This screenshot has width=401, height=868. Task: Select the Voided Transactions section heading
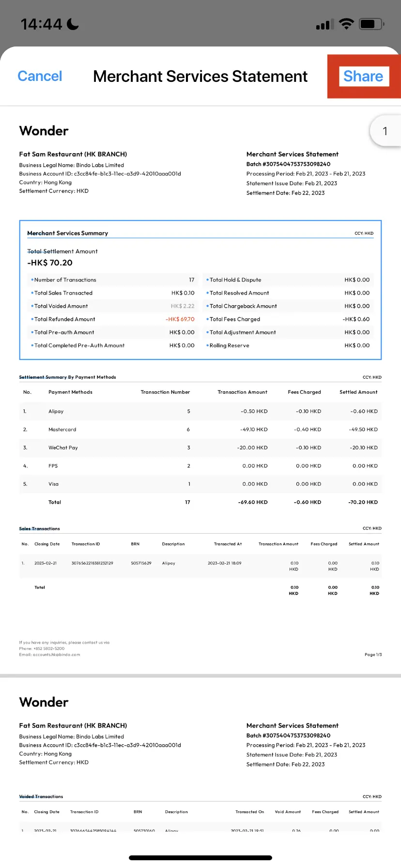tap(41, 796)
